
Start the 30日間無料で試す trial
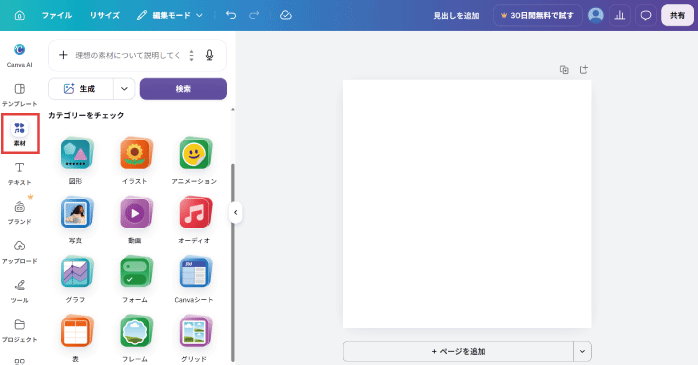point(537,16)
